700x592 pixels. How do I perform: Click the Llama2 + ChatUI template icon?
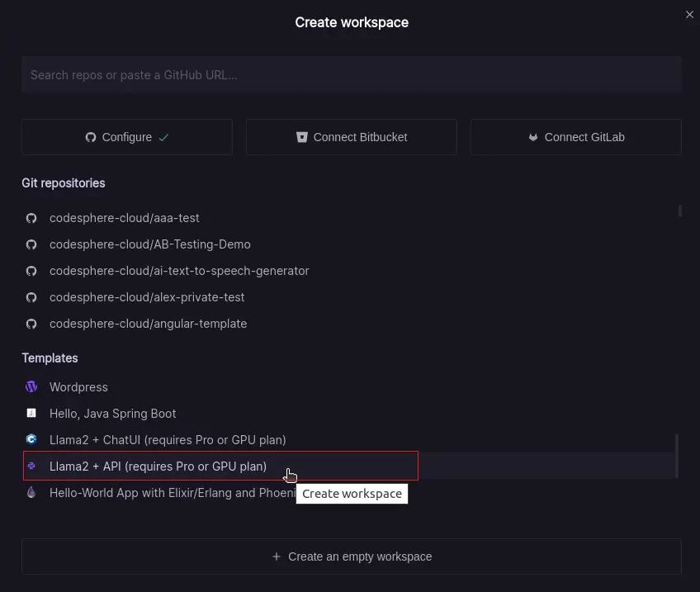pyautogui.click(x=31, y=439)
